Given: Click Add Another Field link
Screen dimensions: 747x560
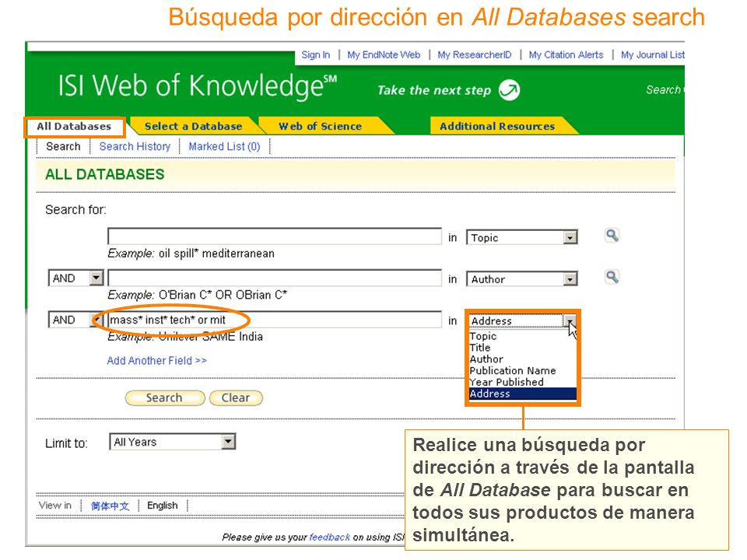Looking at the screenshot, I should click(x=156, y=360).
